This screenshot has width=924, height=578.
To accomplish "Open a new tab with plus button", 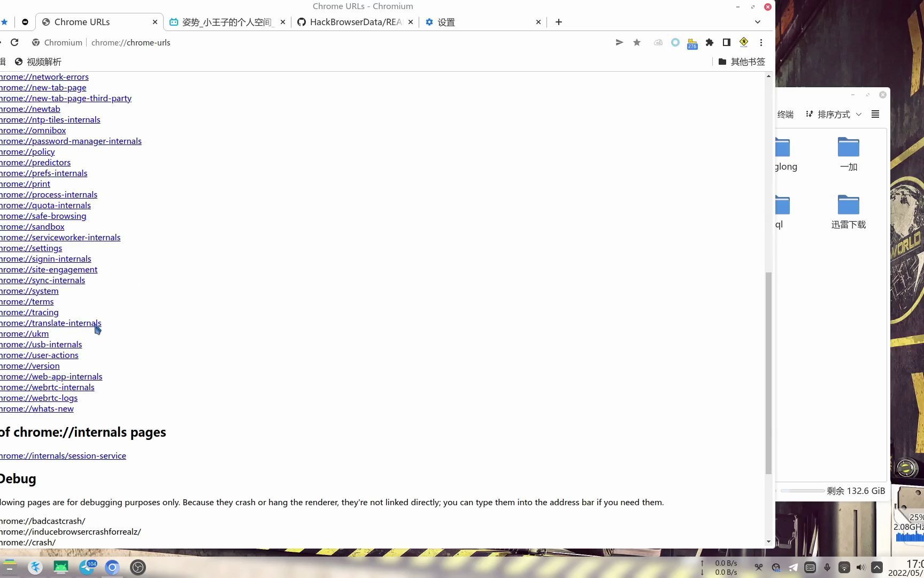I will pyautogui.click(x=559, y=22).
